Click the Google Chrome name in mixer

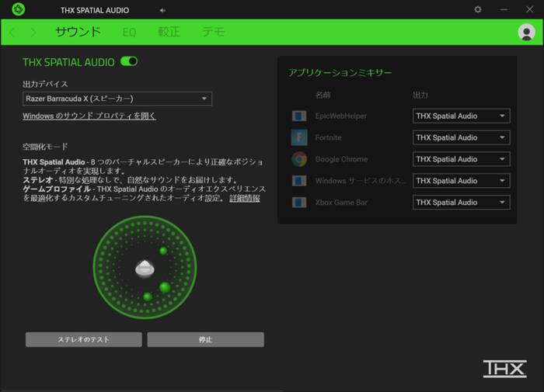pyautogui.click(x=341, y=159)
